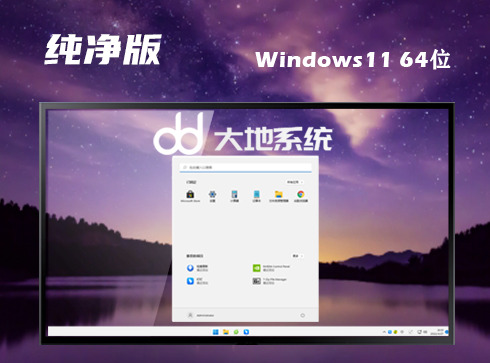490x363 pixels.
Task: Open File Explorer in pinned apps
Action: [x=279, y=196]
